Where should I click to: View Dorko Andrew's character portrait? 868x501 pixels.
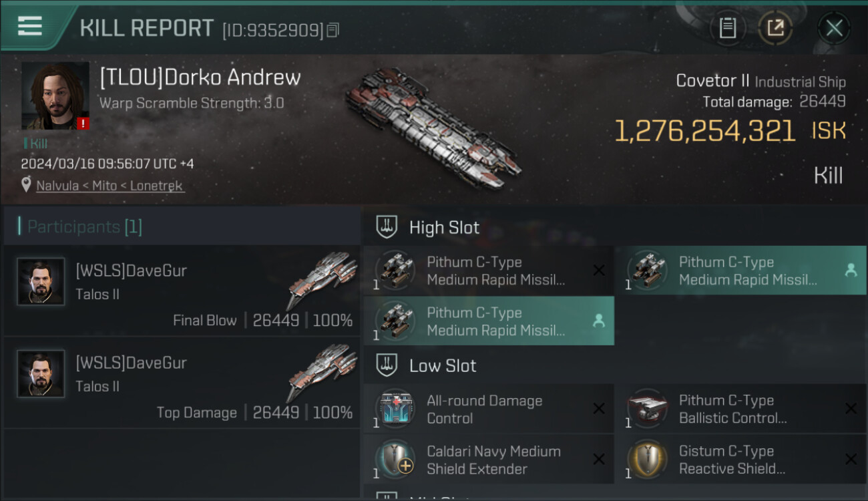[55, 96]
